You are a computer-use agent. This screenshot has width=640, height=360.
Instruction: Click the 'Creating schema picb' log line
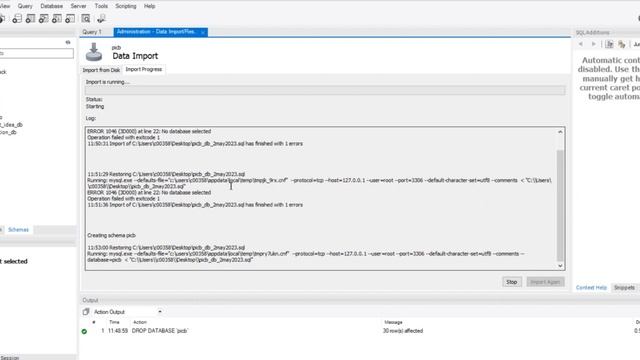[111, 236]
